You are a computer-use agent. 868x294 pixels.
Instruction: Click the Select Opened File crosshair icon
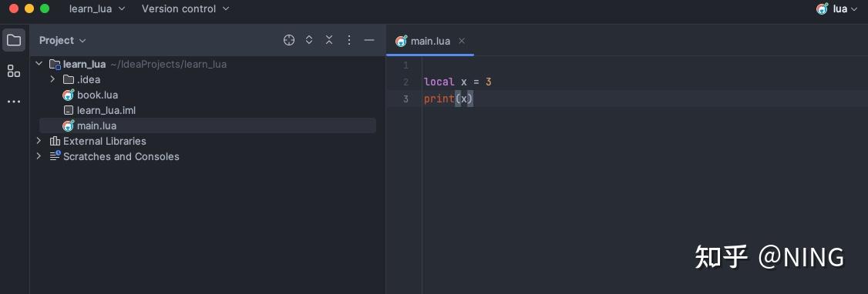[x=289, y=40]
